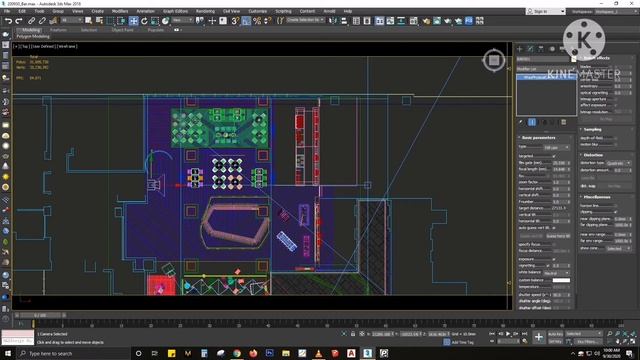Click Configure Modifier Sets icon

[564, 122]
